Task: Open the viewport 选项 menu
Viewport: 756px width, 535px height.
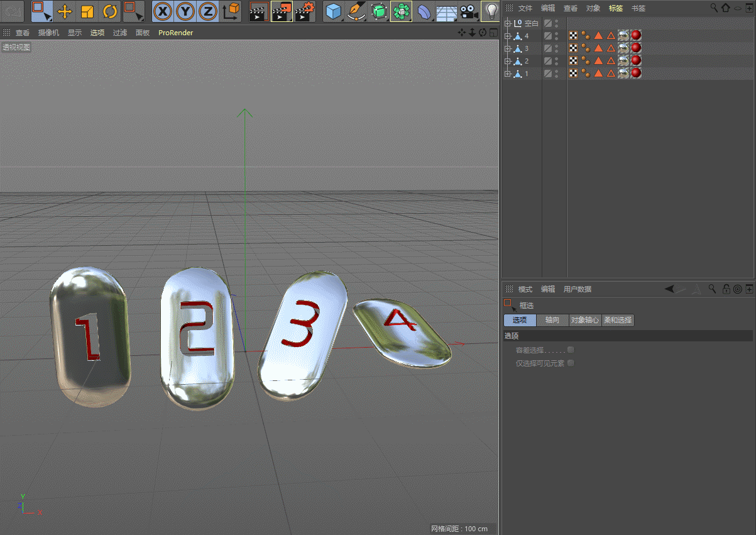Action: click(97, 33)
